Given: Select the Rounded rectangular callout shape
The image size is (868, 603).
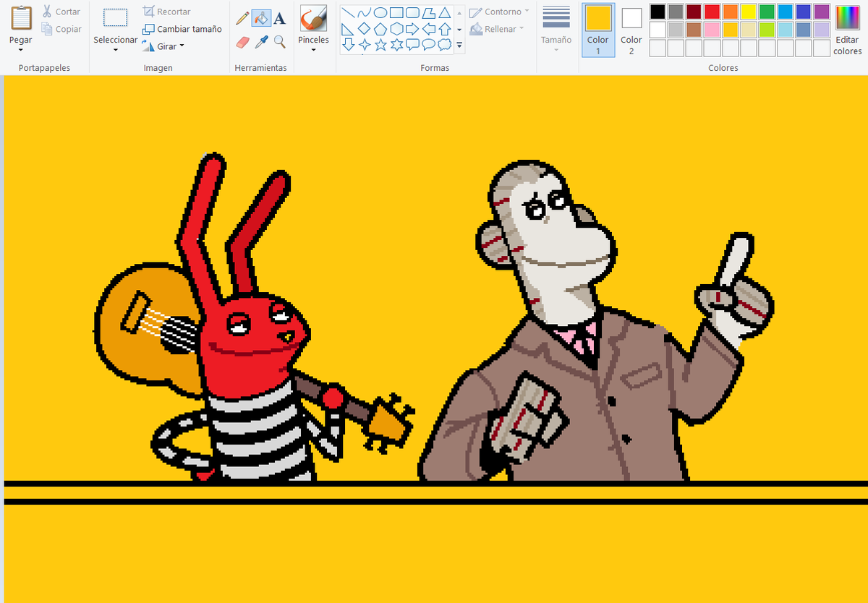Looking at the screenshot, I should point(412,45).
